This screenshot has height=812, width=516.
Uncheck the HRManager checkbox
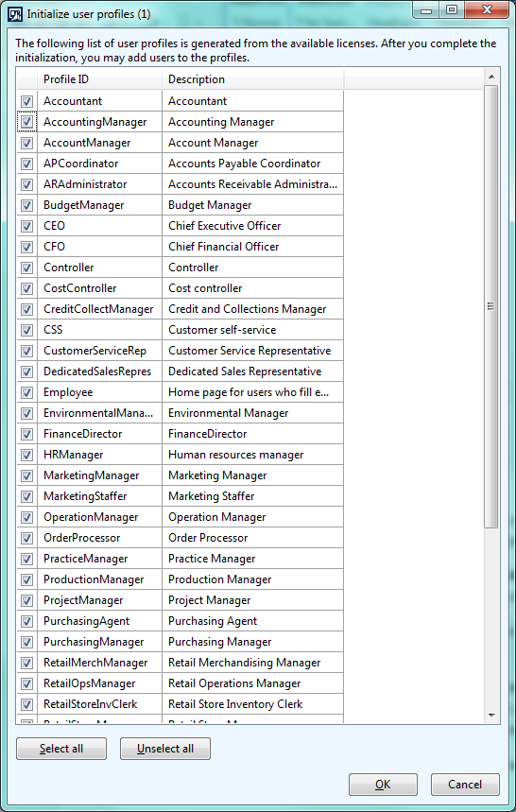(26, 456)
